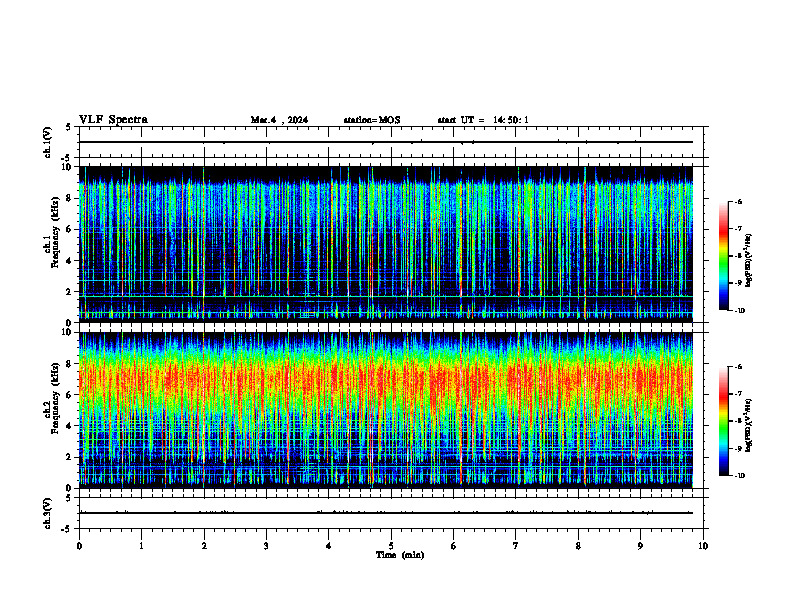Click the "Time (min)" axis title
The width and height of the screenshot is (792, 612).
tap(400, 555)
